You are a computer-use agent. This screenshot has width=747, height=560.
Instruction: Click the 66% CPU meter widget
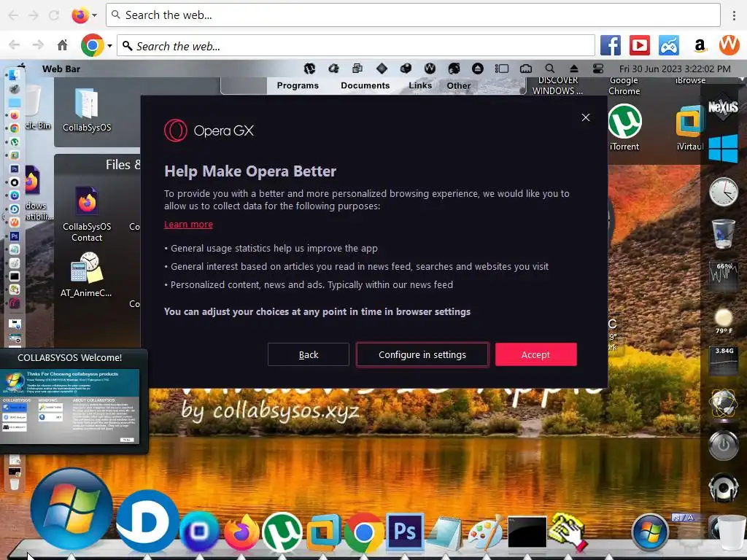(724, 276)
